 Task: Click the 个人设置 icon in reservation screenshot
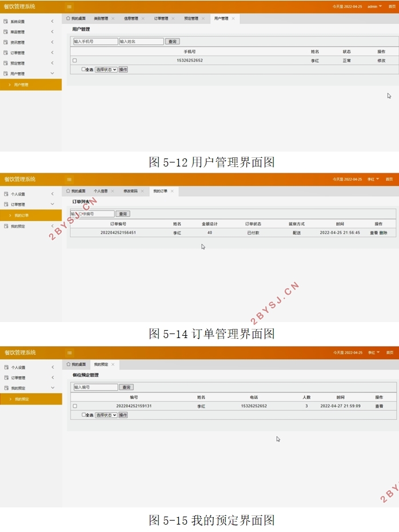(x=6, y=367)
